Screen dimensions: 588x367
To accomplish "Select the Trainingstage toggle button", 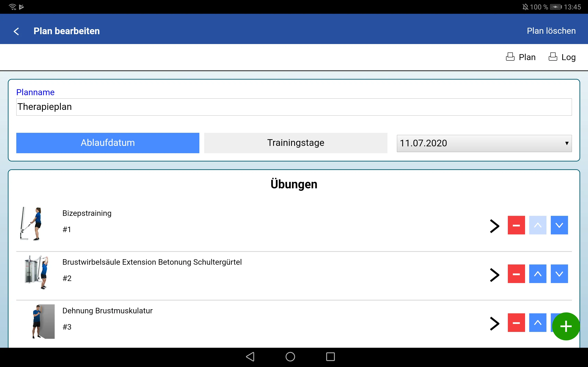I will [295, 142].
